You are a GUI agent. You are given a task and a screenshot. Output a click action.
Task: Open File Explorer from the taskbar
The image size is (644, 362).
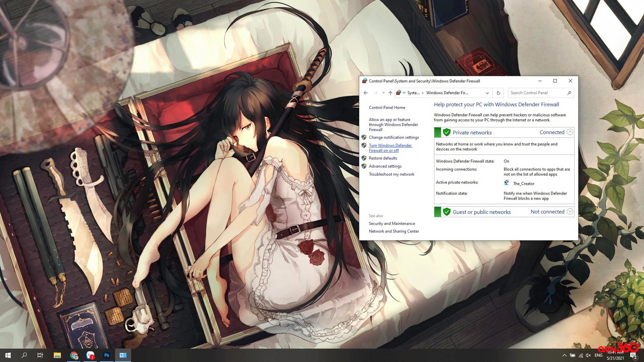(x=57, y=355)
